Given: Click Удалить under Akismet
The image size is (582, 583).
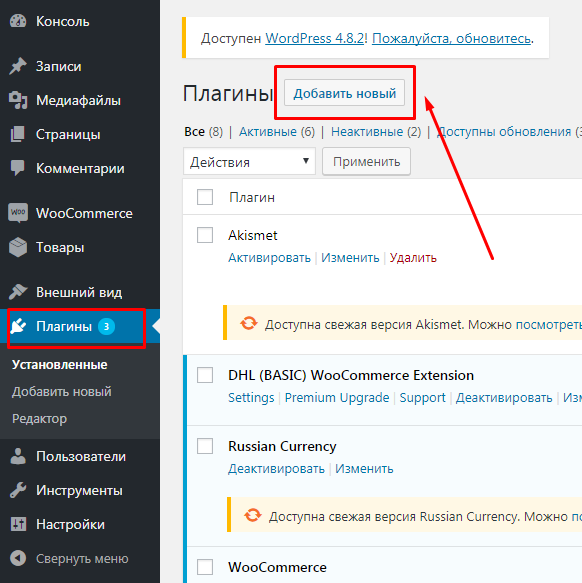Looking at the screenshot, I should click(413, 258).
